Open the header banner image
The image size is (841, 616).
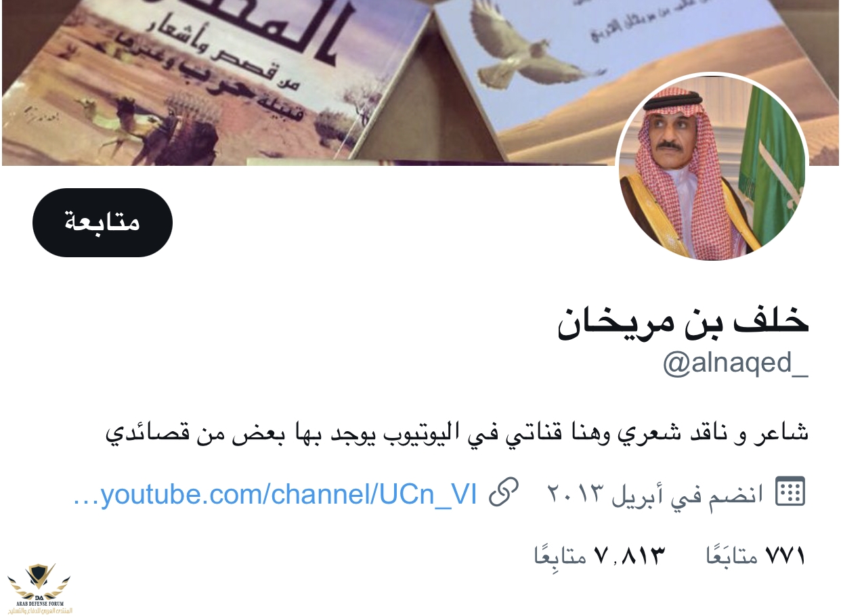[420, 83]
